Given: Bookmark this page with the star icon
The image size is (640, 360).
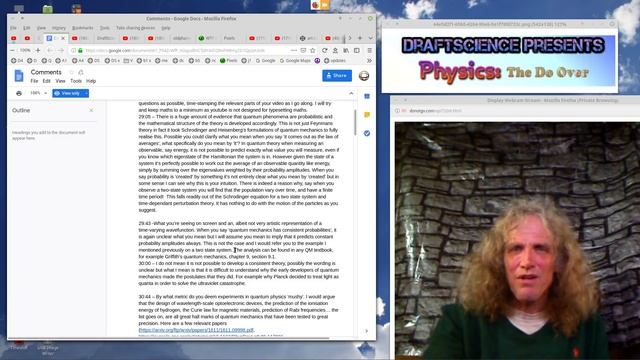Looking at the screenshot, I should coord(313,50).
